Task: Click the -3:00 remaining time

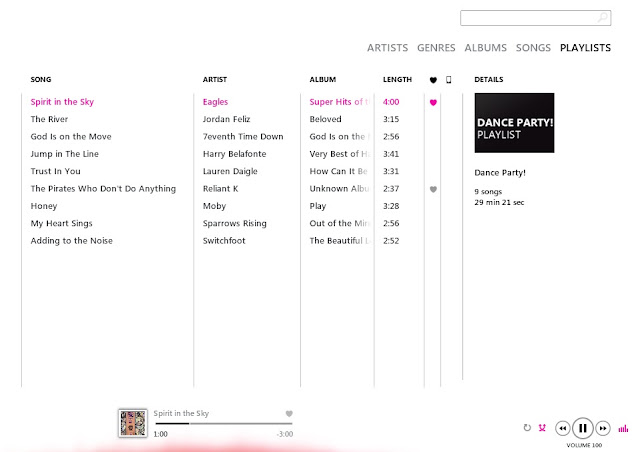Action: click(284, 434)
